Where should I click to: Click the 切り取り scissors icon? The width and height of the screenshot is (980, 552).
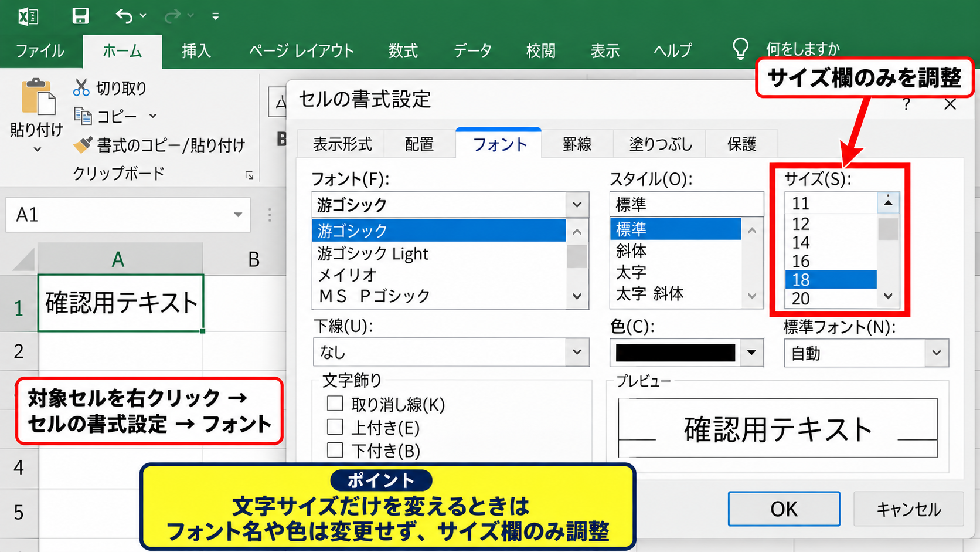81,87
